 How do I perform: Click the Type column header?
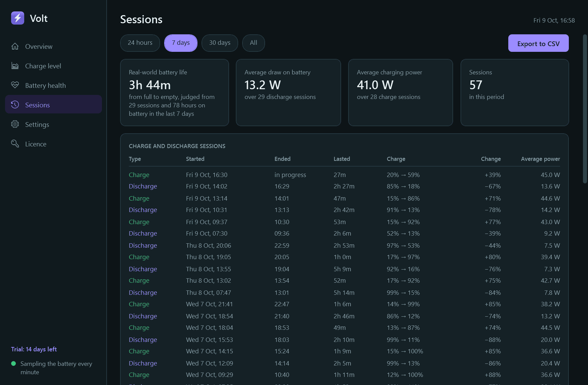[x=135, y=159]
